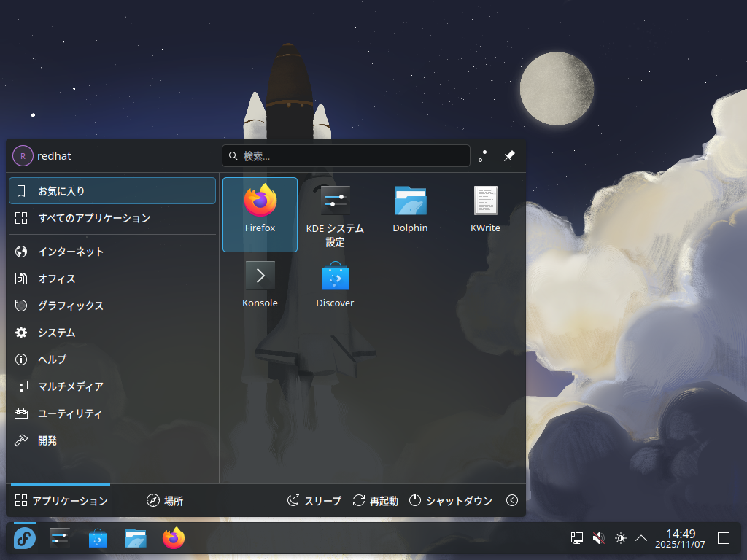Click the 検索 search field
Viewport: 747px width, 560px height.
[347, 156]
